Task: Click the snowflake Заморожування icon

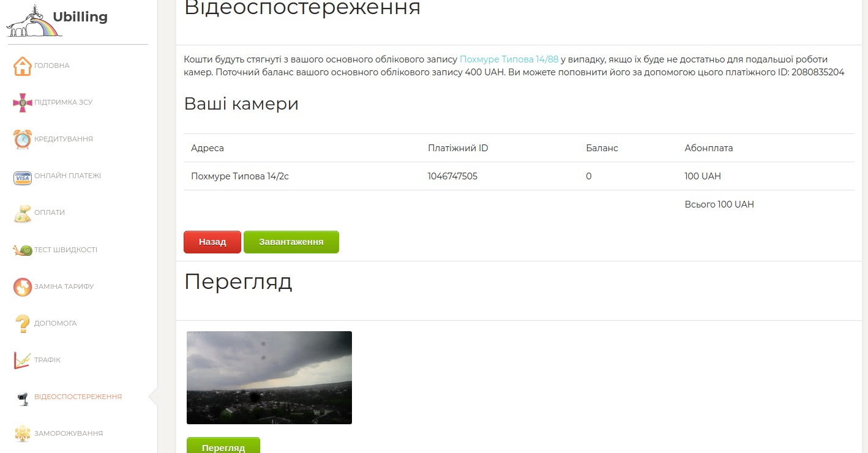Action: point(22,433)
